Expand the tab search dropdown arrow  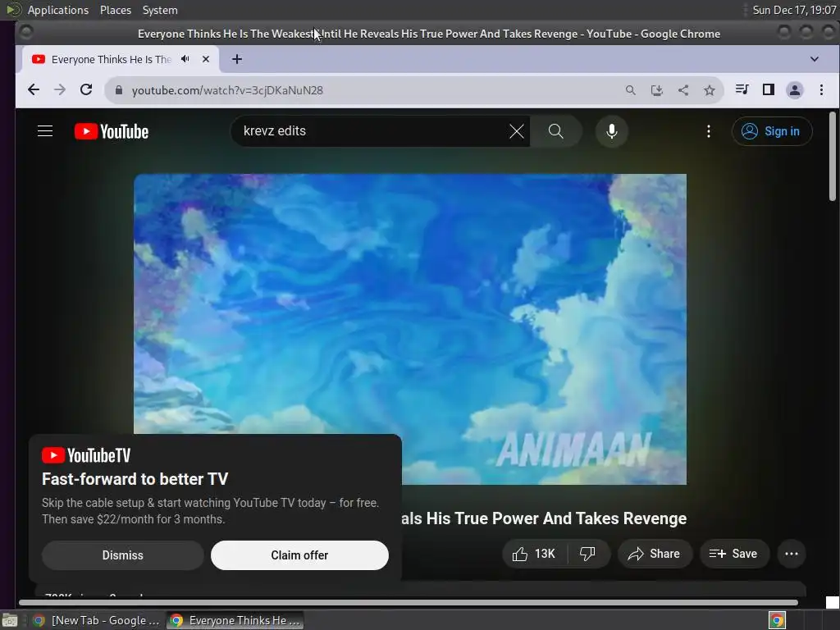click(815, 59)
